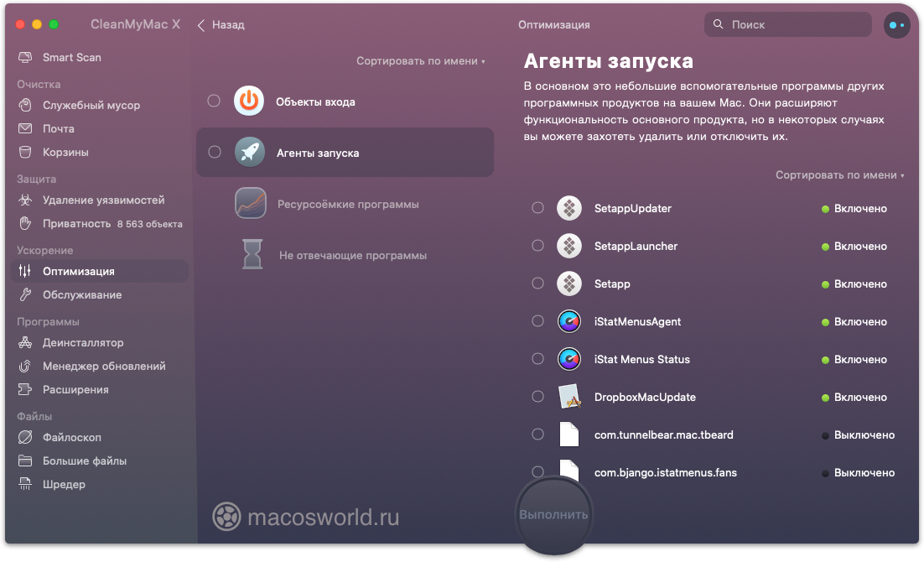Toggle com.bjango.istatmenus.fans Выключено status
924x562 pixels.
(x=858, y=473)
